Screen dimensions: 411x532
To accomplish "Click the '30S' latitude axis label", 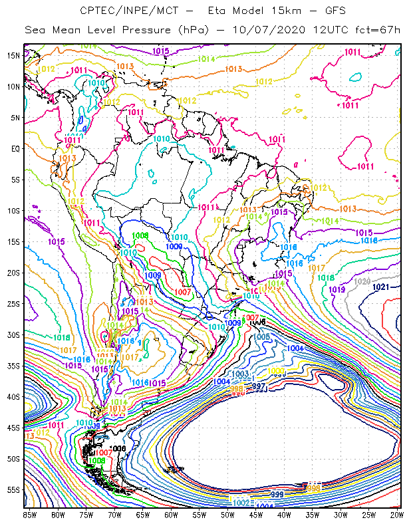I will [x=13, y=335].
